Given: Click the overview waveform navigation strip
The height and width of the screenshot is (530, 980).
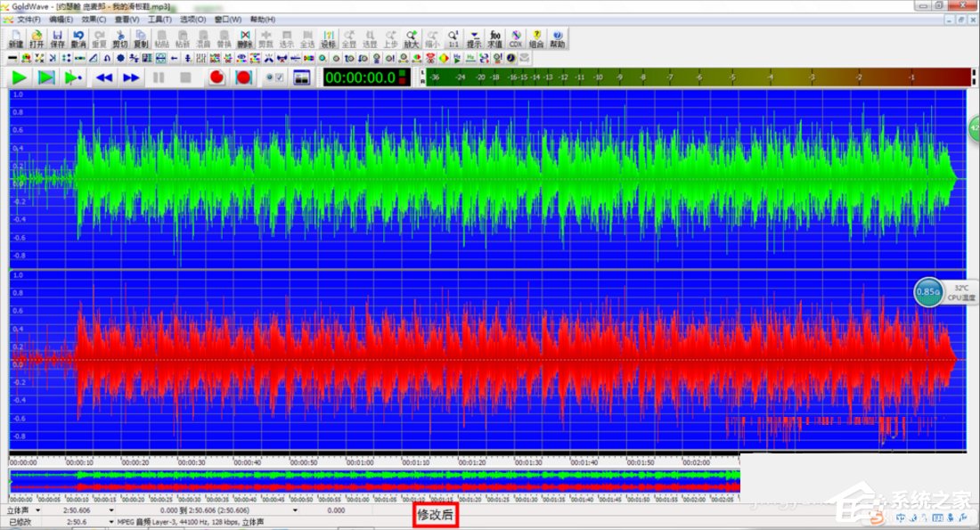Looking at the screenshot, I should tap(374, 481).
